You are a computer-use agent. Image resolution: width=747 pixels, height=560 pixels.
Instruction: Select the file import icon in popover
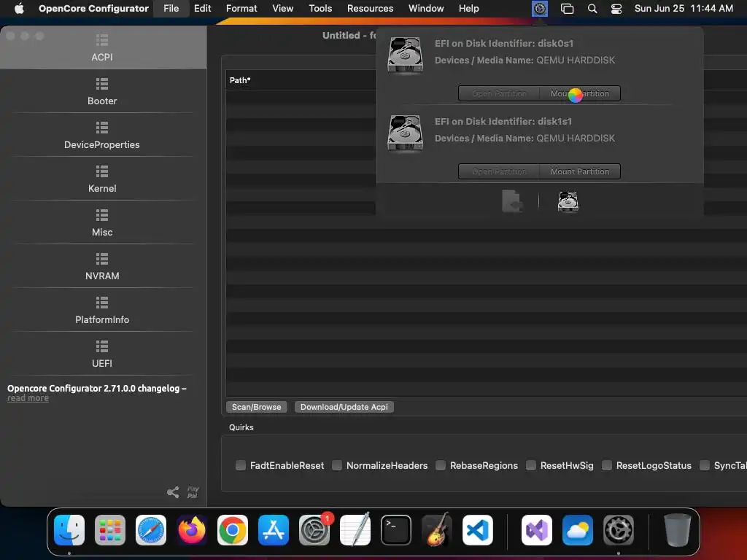[x=512, y=201]
